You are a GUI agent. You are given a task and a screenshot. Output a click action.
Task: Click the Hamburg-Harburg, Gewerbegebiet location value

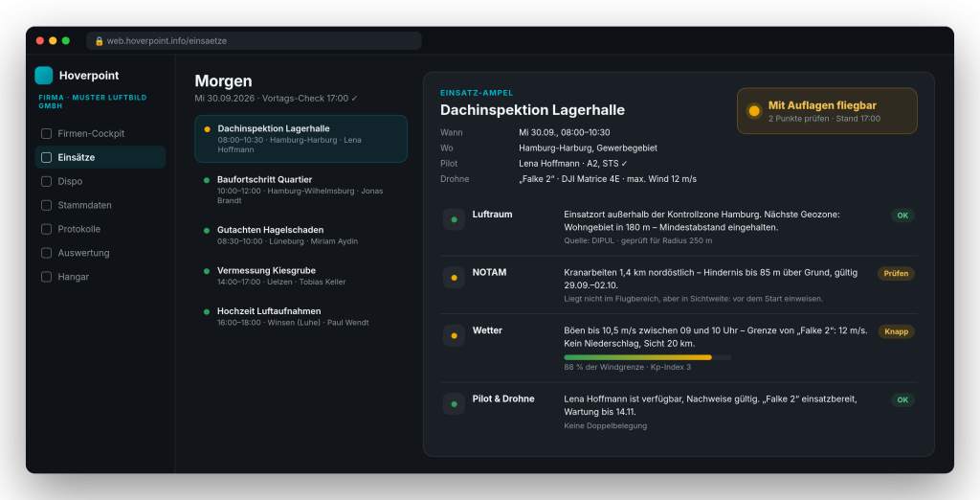coord(589,148)
